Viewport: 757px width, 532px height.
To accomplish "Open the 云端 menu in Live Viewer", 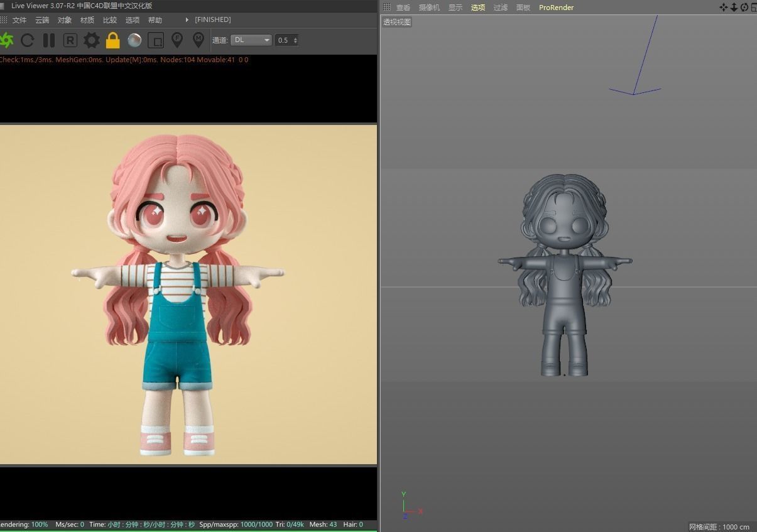I will [x=42, y=20].
